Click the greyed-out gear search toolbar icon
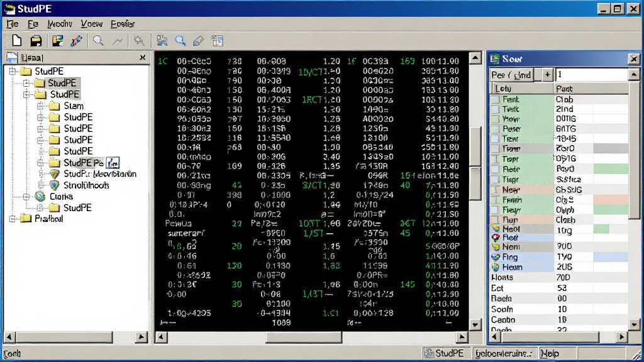 coord(139,41)
